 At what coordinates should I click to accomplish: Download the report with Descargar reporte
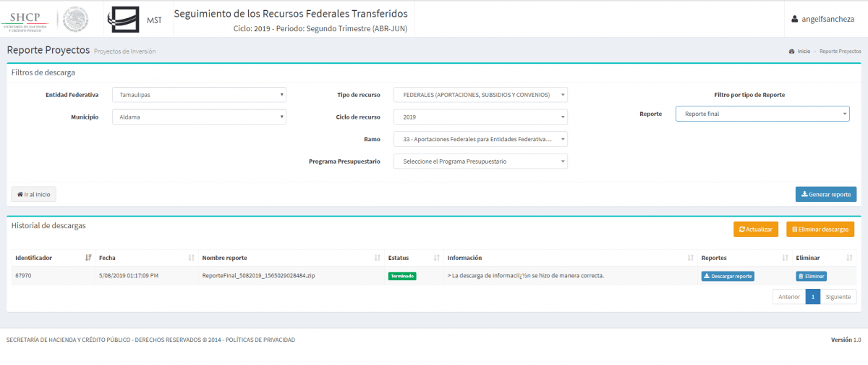(x=728, y=276)
